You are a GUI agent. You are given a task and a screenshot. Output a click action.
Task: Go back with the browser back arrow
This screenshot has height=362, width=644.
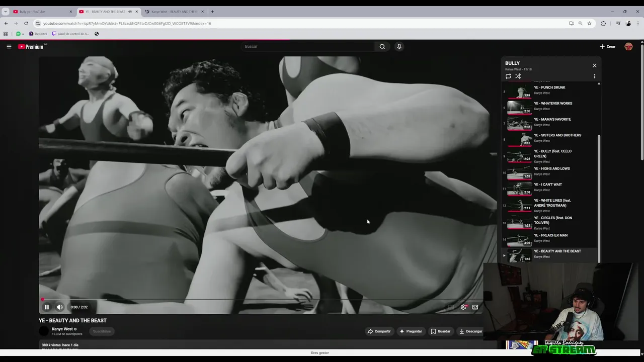(x=6, y=23)
